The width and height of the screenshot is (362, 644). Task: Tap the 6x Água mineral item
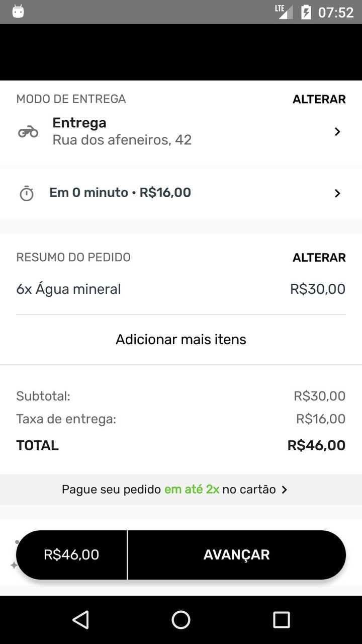click(x=69, y=289)
